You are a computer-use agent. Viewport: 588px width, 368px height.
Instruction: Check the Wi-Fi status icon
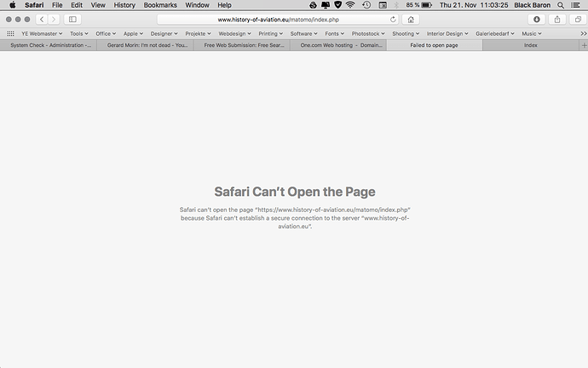350,5
